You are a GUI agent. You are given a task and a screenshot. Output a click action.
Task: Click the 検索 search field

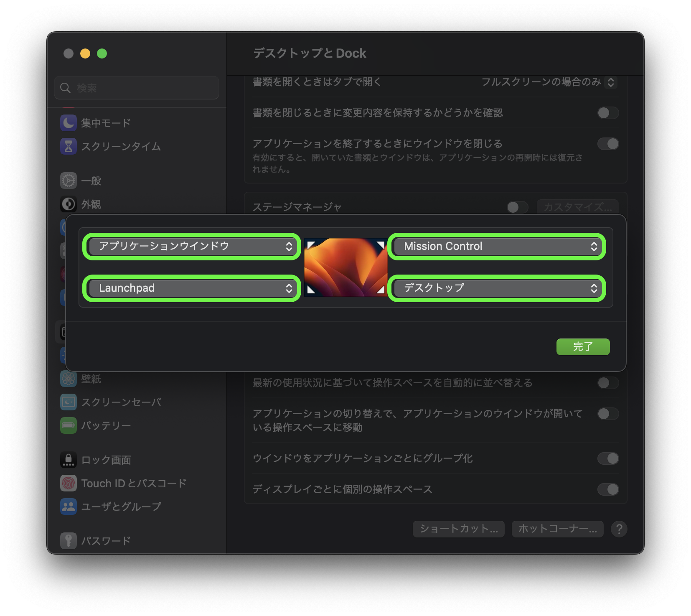(x=136, y=88)
